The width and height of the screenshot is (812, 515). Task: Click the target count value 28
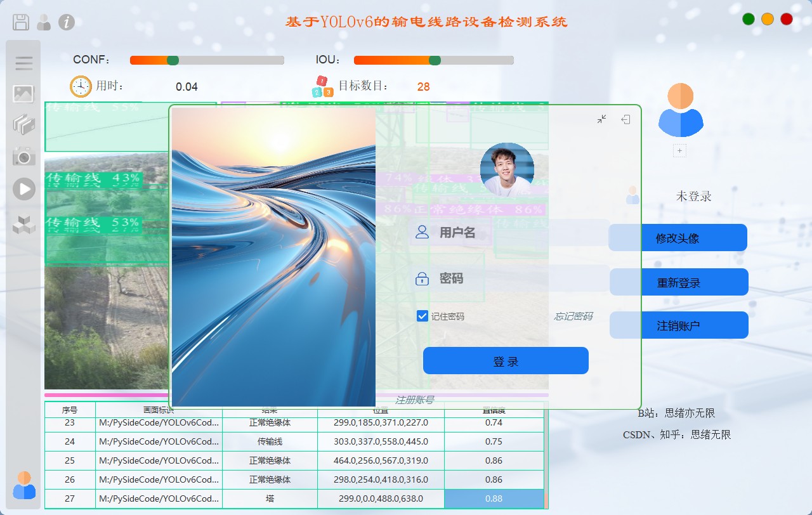coord(423,87)
